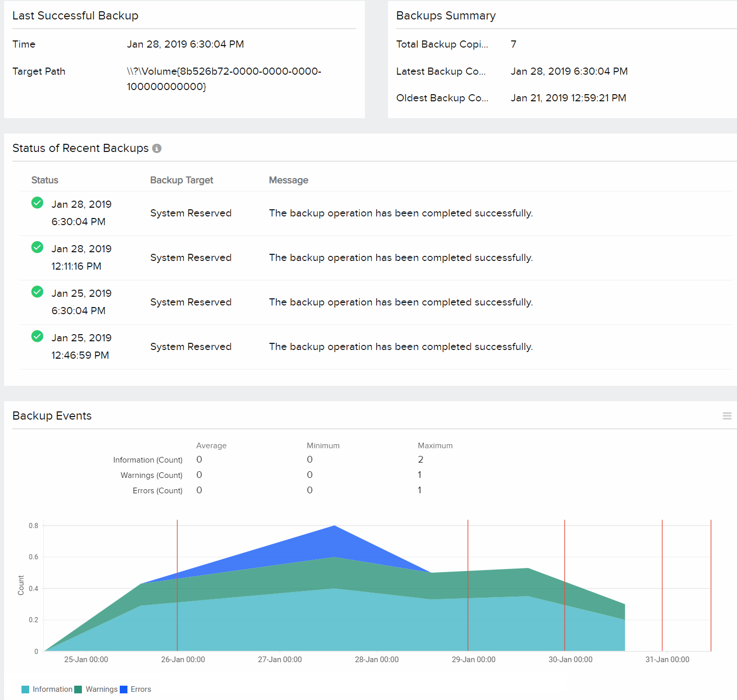This screenshot has width=737, height=700.
Task: Sort by the Status column header
Action: [x=45, y=180]
